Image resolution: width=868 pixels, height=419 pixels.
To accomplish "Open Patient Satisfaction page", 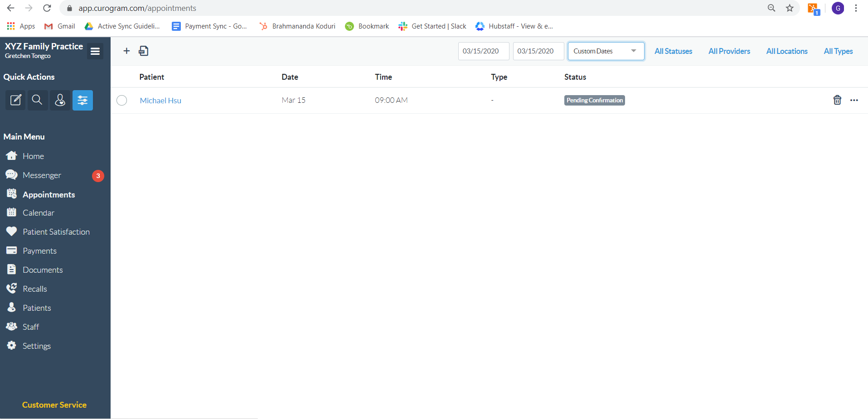I will click(56, 232).
